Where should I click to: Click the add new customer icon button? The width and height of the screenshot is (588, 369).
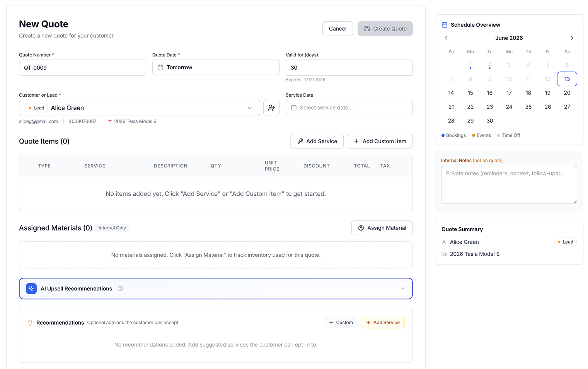271,108
